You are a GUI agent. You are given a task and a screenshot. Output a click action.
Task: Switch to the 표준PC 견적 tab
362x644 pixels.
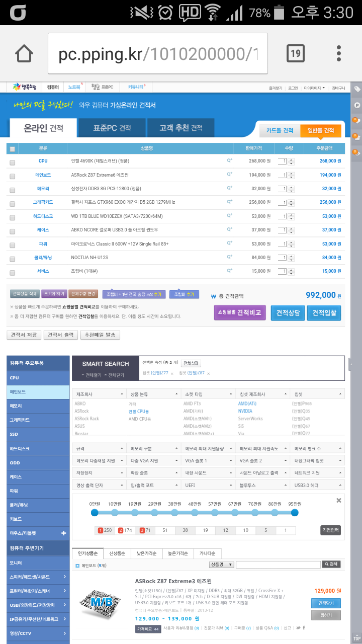(x=112, y=128)
